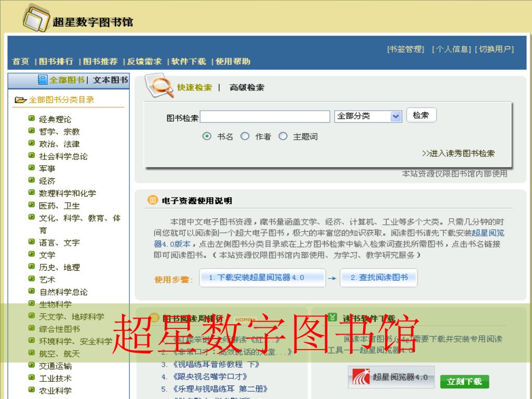
Task: Click the green icon next to 经典理论
Action: tap(32, 118)
